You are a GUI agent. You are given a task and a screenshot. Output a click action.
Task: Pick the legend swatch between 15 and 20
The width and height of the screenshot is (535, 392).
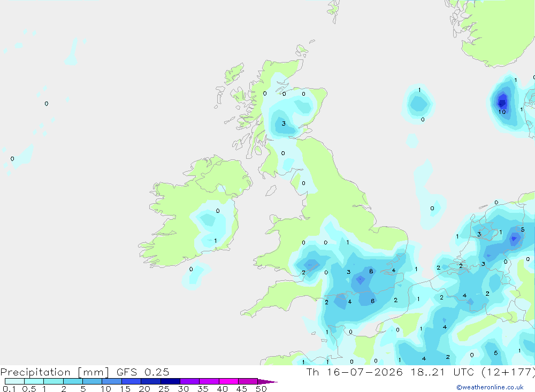coord(132,381)
